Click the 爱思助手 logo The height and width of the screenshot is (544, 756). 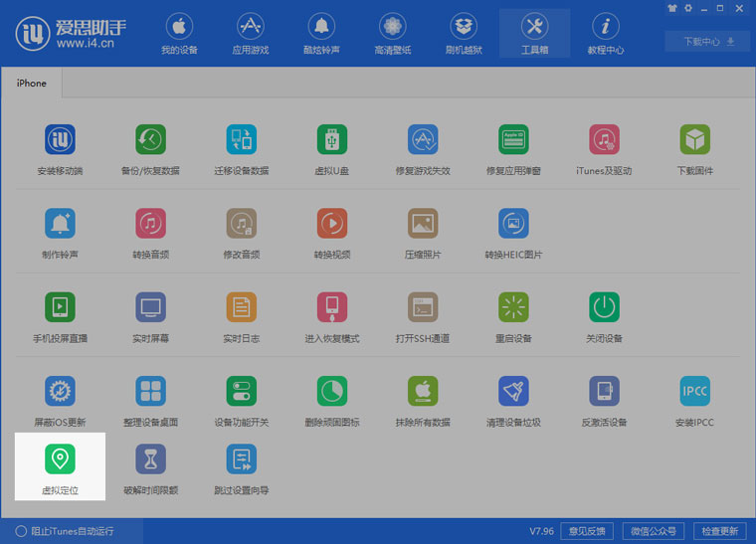point(72,33)
